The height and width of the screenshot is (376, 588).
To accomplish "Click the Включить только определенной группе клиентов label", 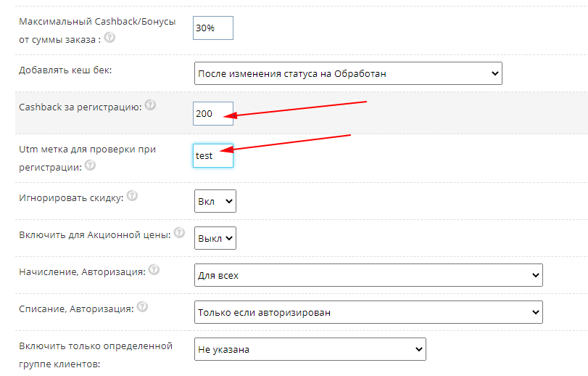I will pyautogui.click(x=96, y=355).
